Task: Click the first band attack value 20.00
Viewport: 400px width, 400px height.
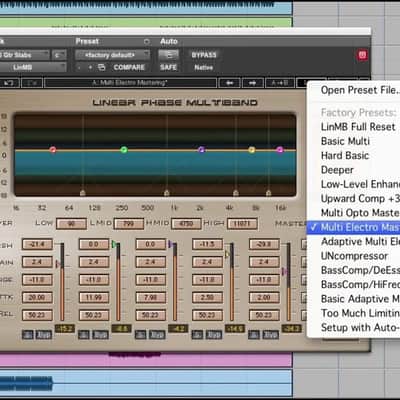Action: [x=37, y=297]
